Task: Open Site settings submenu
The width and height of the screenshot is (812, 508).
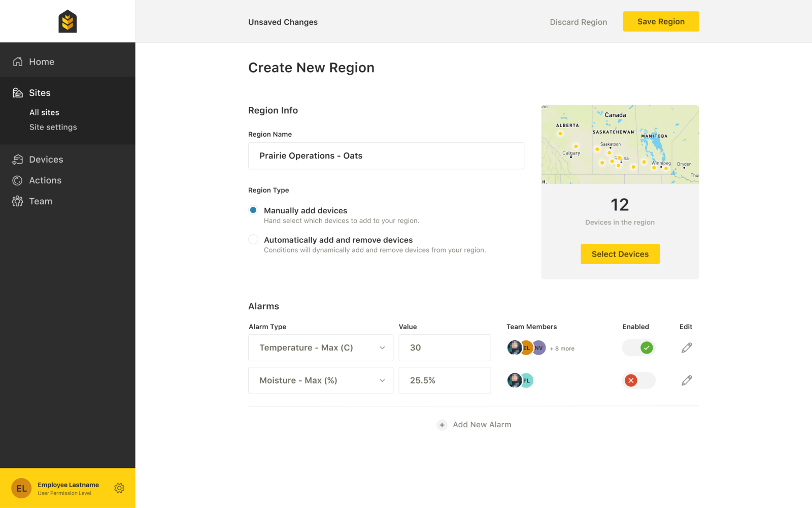Action: click(53, 127)
